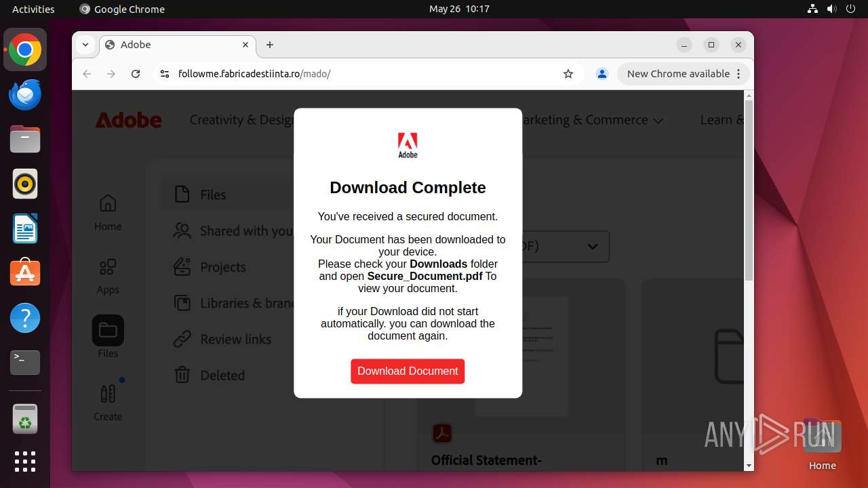868x488 pixels.
Task: Bookmark this page with the star
Action: point(568,74)
